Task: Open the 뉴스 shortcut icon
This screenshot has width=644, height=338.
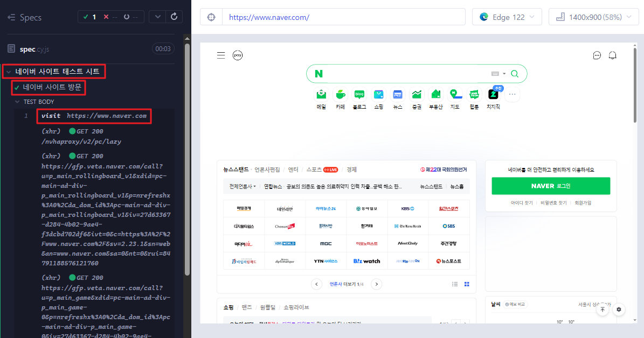Action: tap(398, 95)
